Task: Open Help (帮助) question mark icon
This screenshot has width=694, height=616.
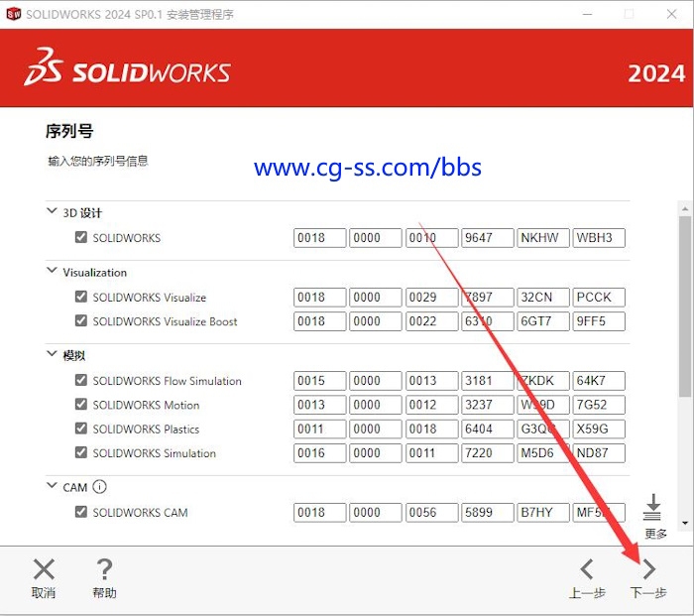Action: (104, 569)
